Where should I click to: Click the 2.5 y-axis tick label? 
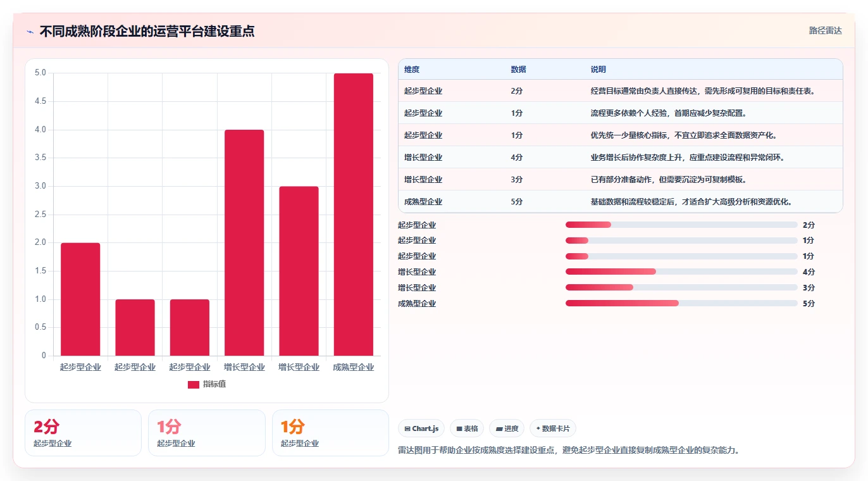tap(40, 215)
